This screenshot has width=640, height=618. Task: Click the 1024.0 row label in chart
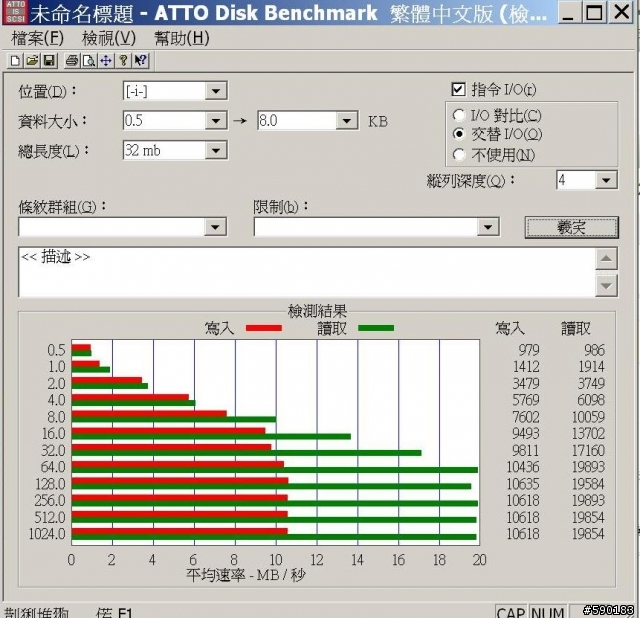click(x=47, y=534)
